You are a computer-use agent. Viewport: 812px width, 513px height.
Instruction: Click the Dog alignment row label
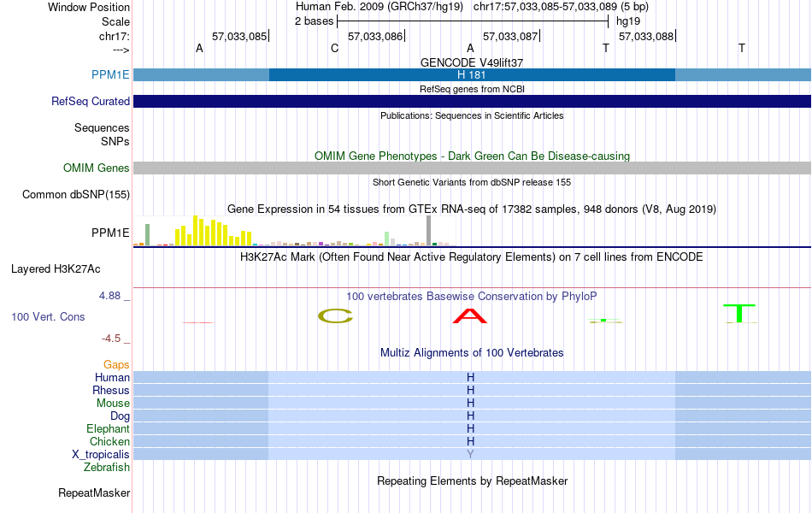pyautogui.click(x=120, y=416)
